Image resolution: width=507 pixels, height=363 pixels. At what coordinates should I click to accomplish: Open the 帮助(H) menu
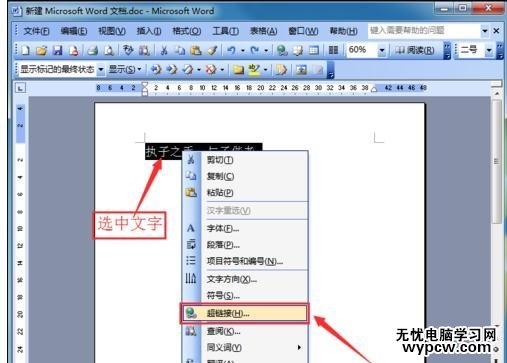343,31
